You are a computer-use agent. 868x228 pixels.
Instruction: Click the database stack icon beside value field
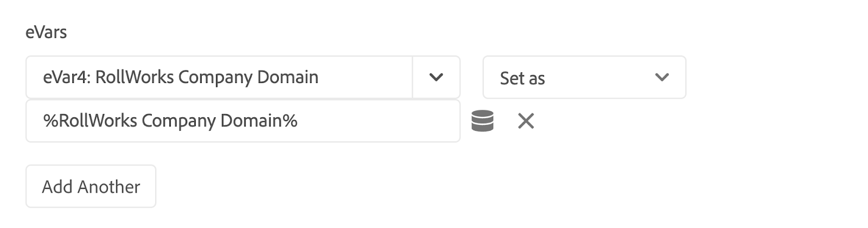[482, 121]
